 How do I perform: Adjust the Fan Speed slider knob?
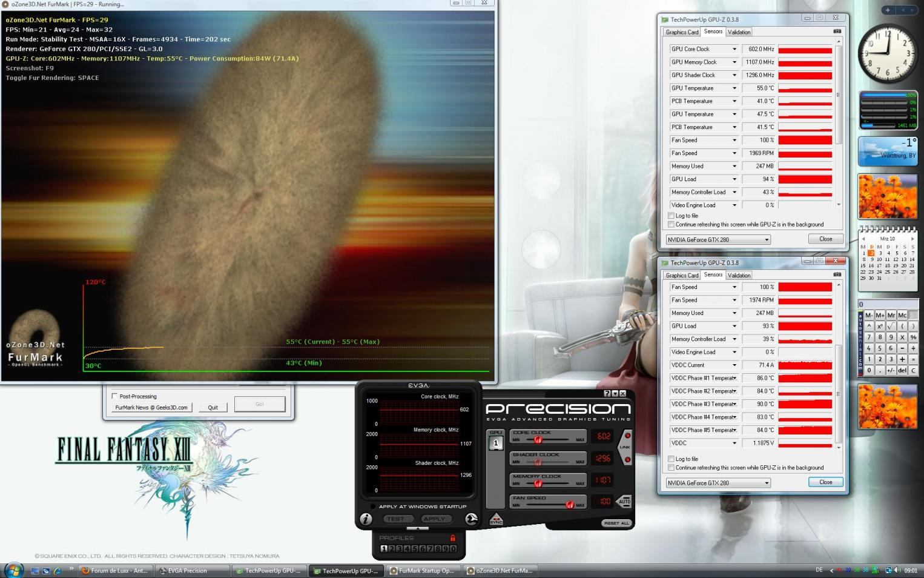pyautogui.click(x=569, y=505)
